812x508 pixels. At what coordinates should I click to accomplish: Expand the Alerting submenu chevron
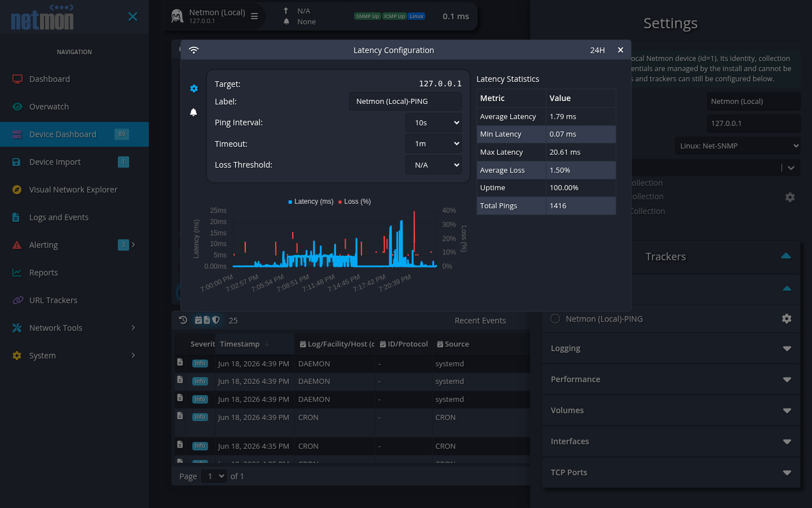(x=134, y=244)
